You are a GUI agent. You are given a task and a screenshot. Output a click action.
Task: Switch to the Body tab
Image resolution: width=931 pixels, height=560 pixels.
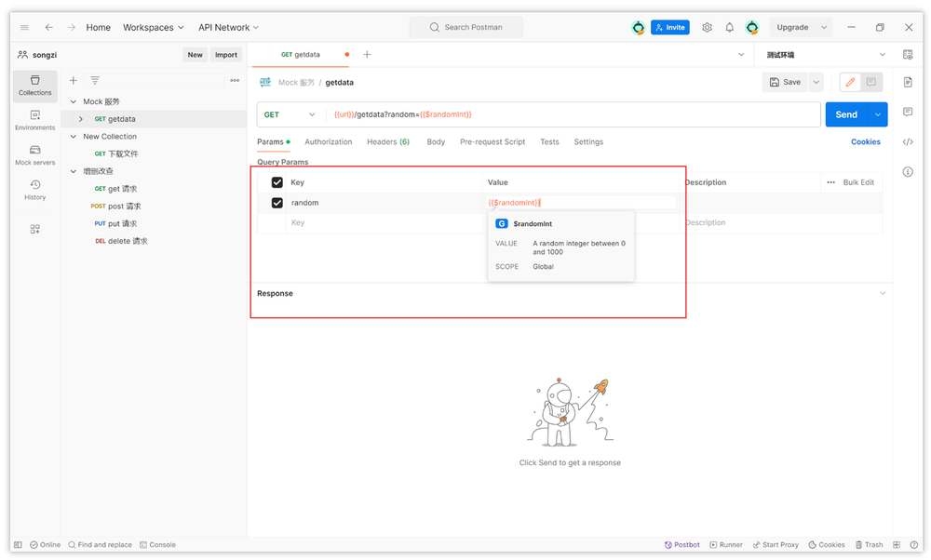point(436,141)
